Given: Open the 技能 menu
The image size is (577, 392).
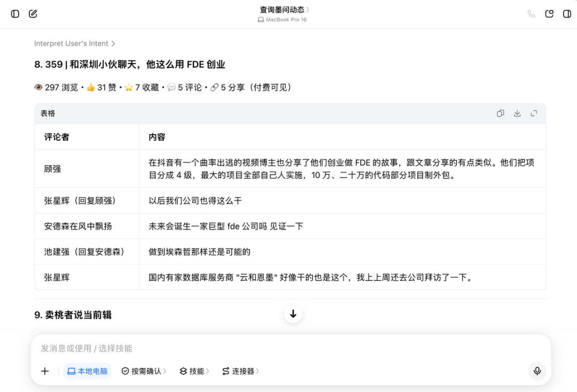Looking at the screenshot, I should 194,371.
